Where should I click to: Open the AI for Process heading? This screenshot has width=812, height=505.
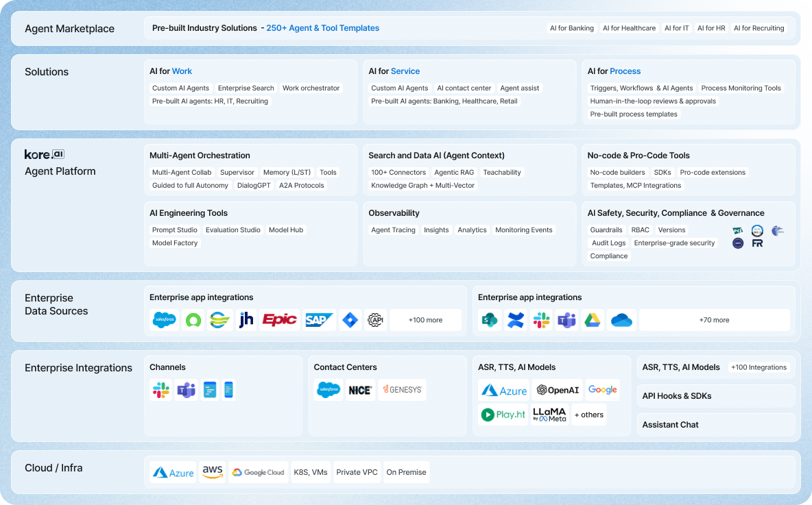[614, 71]
